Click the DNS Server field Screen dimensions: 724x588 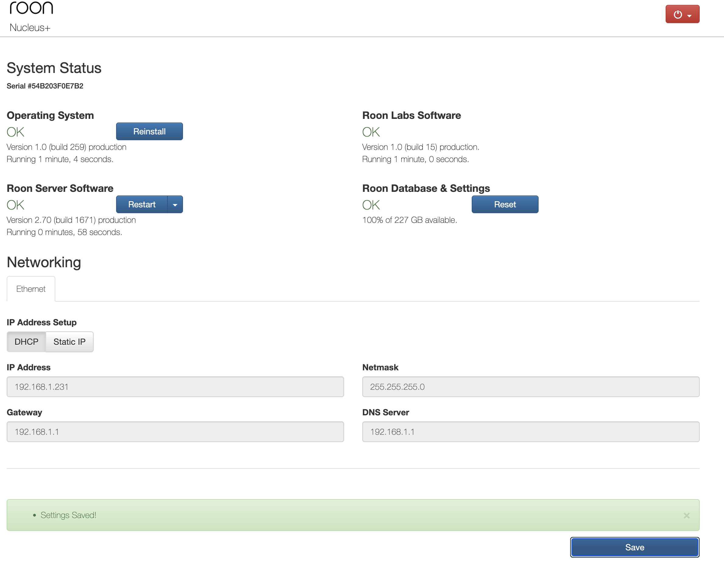click(531, 432)
